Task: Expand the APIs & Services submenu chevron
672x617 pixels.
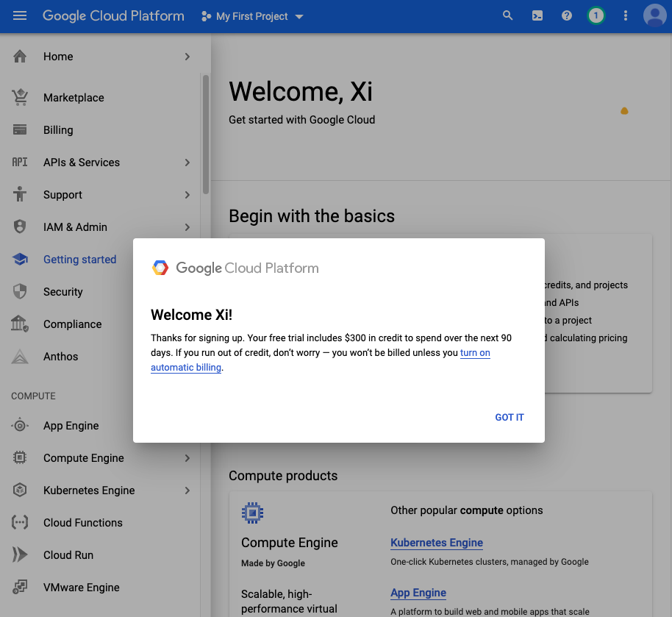Action: click(187, 162)
